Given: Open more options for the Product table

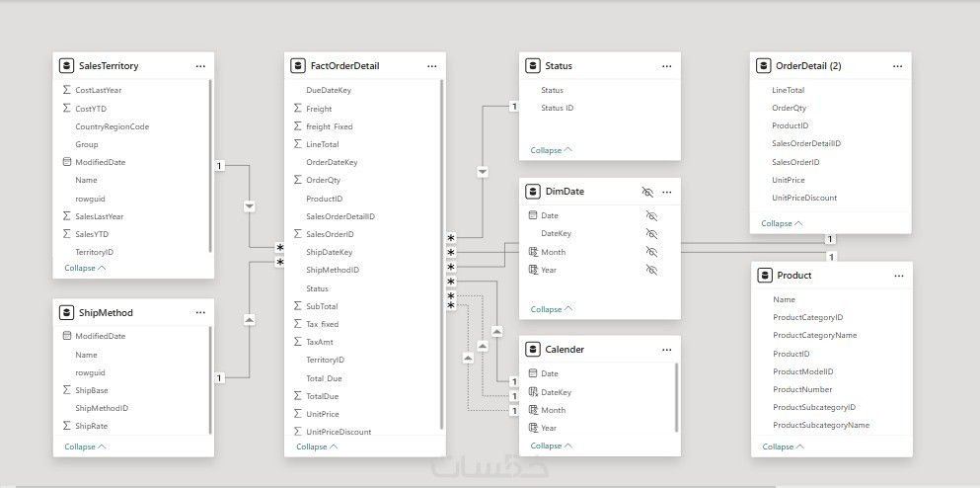Looking at the screenshot, I should [897, 276].
